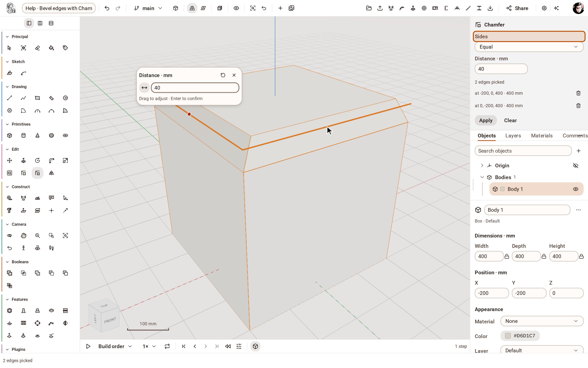This screenshot has width=588, height=368.
Task: Click the undo arrow in top toolbar
Action: [x=107, y=8]
